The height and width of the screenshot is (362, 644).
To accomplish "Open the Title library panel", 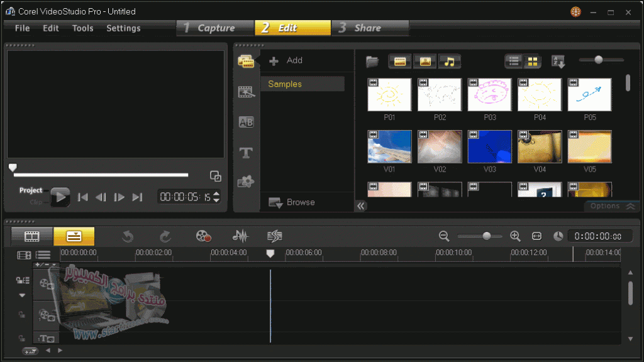I will (246, 152).
